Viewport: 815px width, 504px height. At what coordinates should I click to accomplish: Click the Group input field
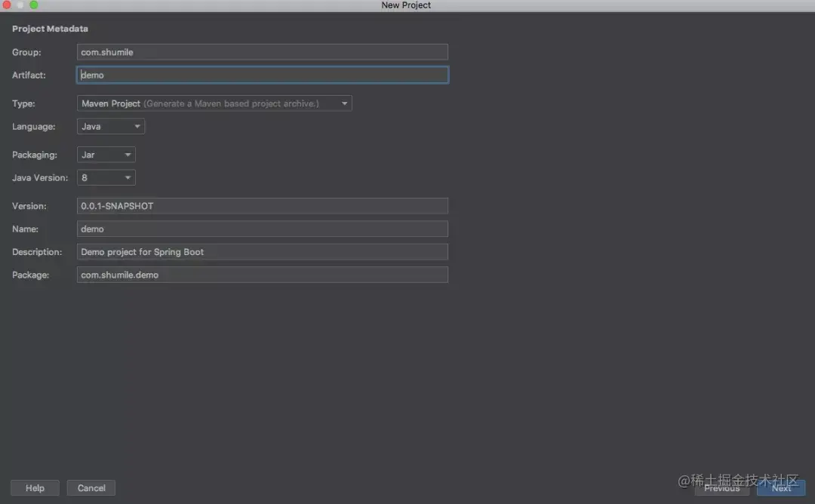pyautogui.click(x=262, y=52)
